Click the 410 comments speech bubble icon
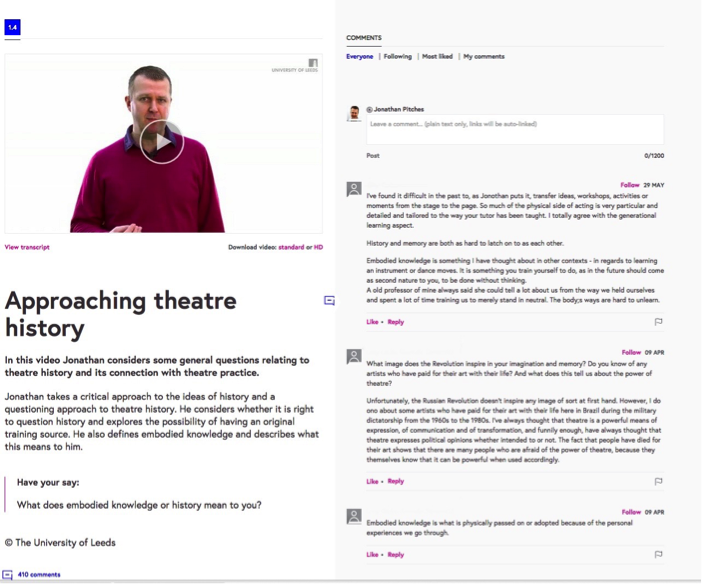The image size is (702, 584). pos(7,575)
